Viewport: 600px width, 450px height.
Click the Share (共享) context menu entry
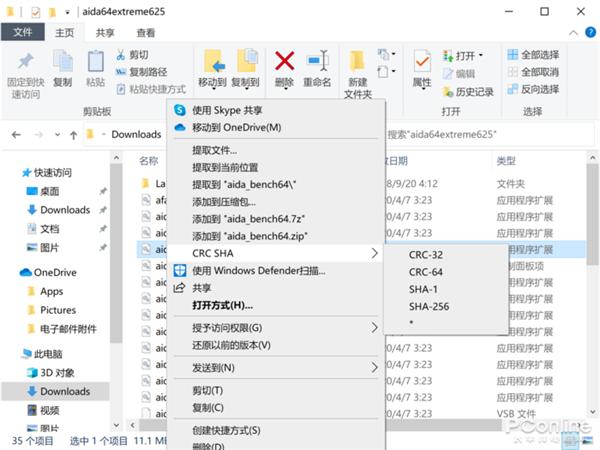tap(276, 288)
